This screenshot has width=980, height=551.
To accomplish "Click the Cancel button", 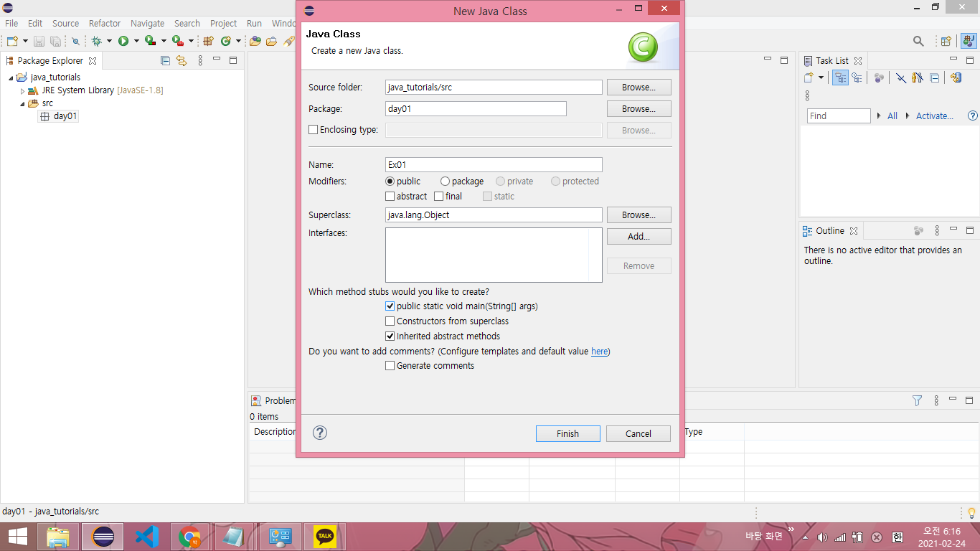I will tap(638, 433).
